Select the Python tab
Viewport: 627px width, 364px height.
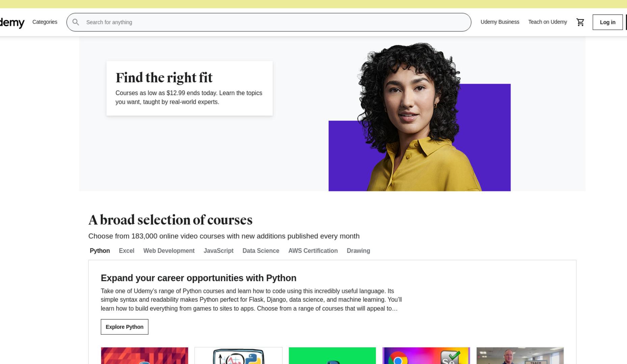point(100,251)
